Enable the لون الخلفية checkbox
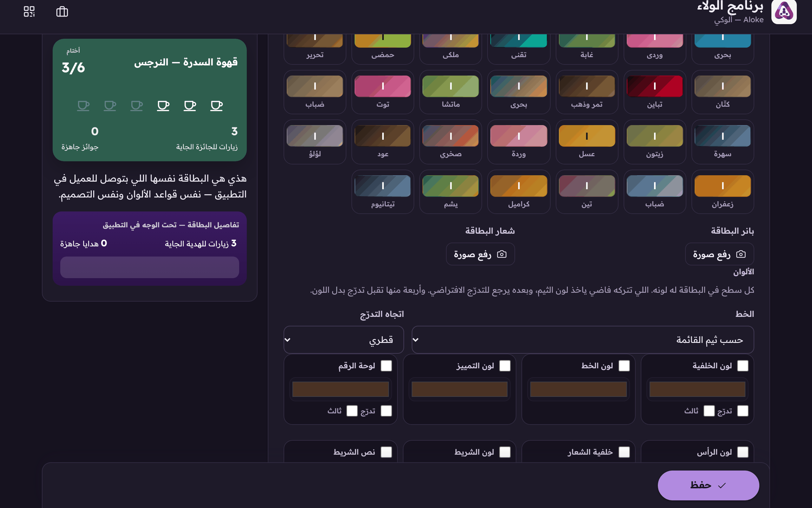The image size is (812, 508). [x=743, y=365]
